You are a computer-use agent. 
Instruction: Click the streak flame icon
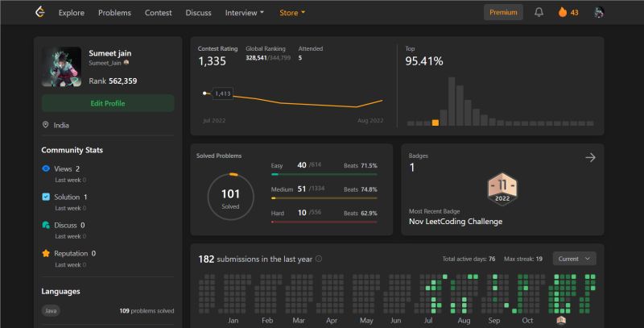[562, 12]
